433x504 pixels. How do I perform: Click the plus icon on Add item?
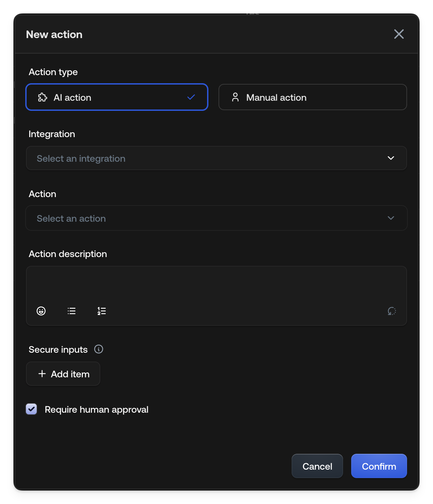42,374
